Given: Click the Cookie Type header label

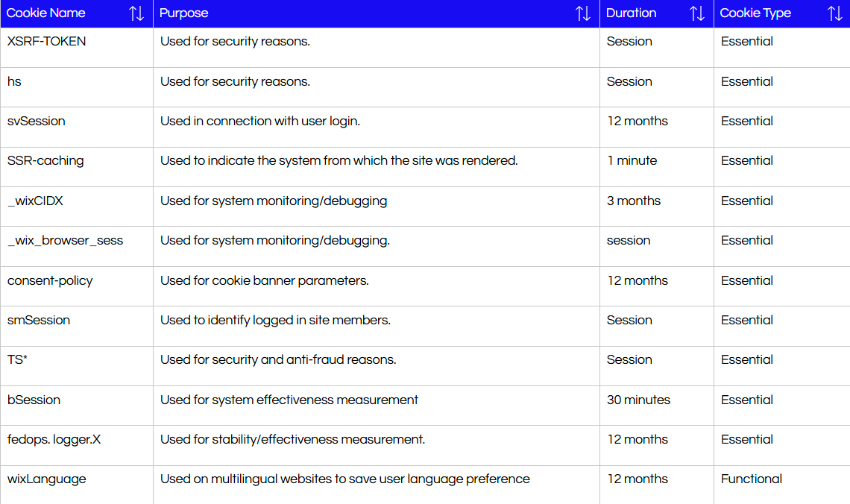Looking at the screenshot, I should pos(755,13).
